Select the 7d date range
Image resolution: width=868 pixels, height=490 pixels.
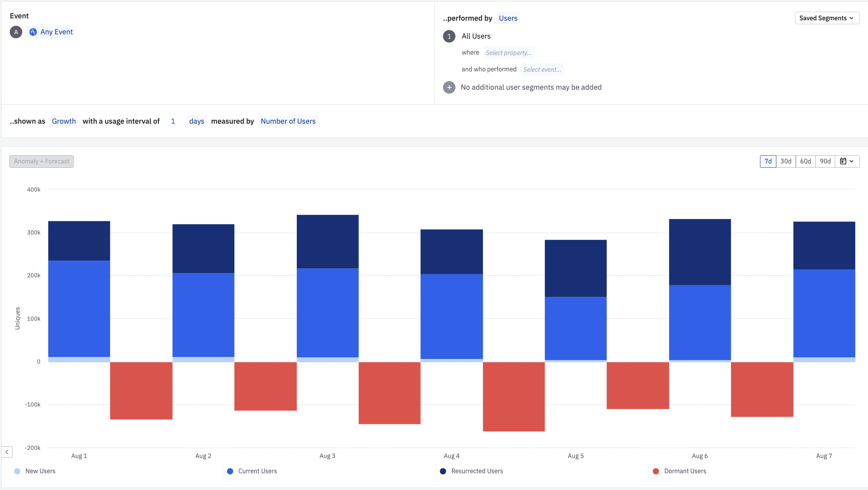pyautogui.click(x=768, y=162)
